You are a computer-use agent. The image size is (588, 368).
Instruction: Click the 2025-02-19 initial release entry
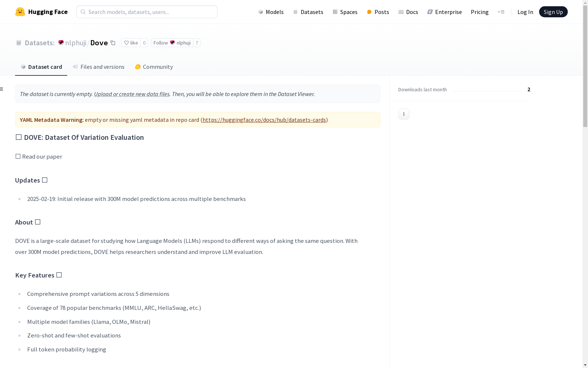pyautogui.click(x=136, y=199)
